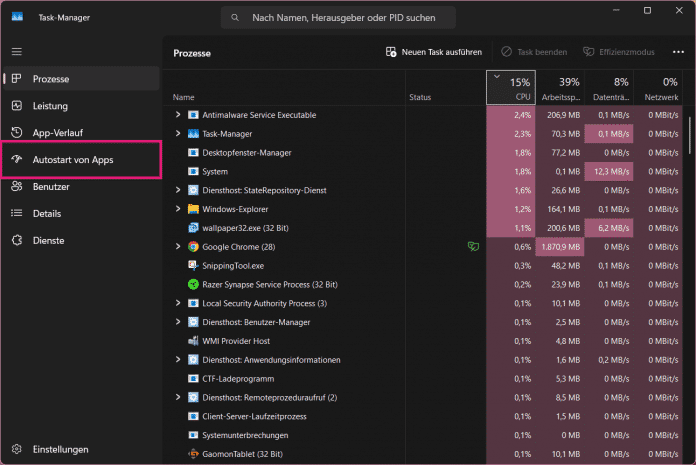Click Neuen Task ausführen button
This screenshot has height=465, width=696.
pyautogui.click(x=434, y=52)
